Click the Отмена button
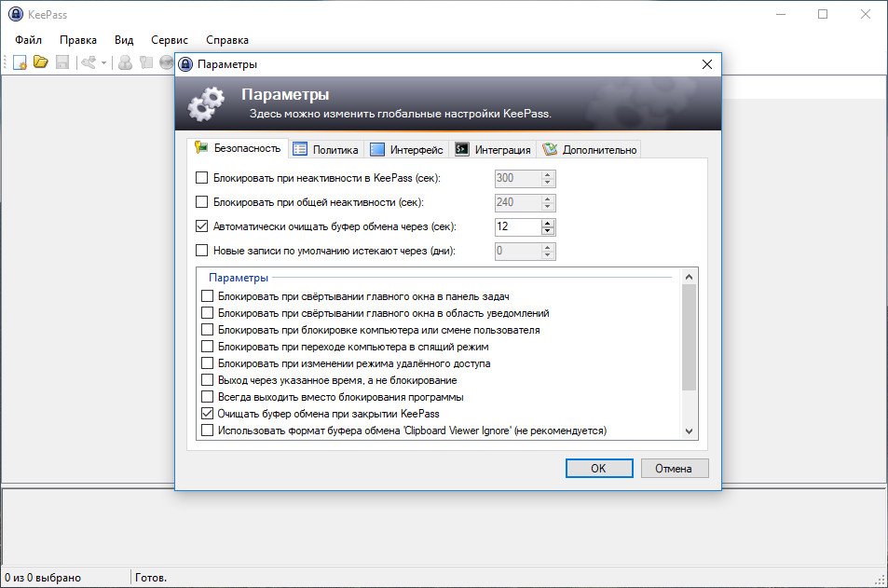Viewport: 888px width, 588px height. coord(674,469)
